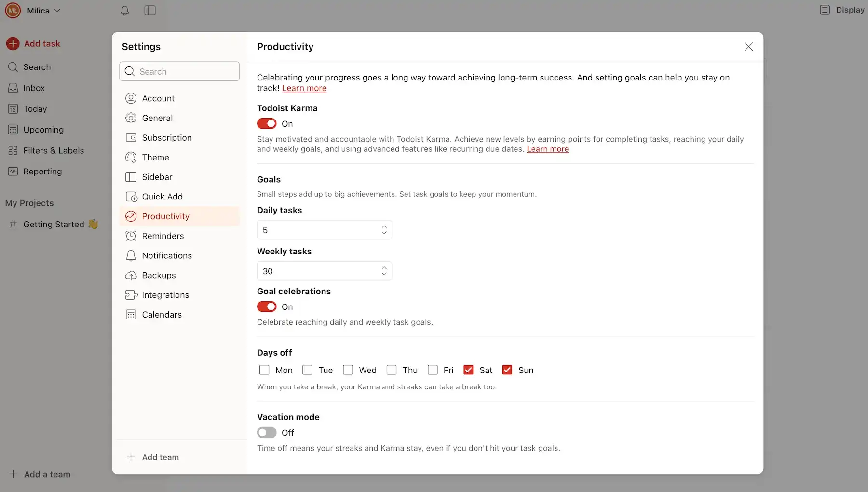
Task: Click the magnifier icon in settings search
Action: tap(130, 71)
